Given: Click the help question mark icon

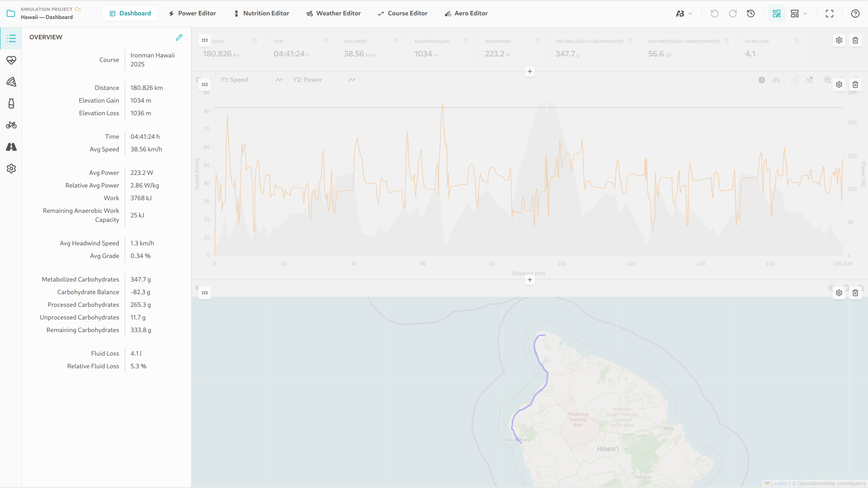Looking at the screenshot, I should (855, 14).
